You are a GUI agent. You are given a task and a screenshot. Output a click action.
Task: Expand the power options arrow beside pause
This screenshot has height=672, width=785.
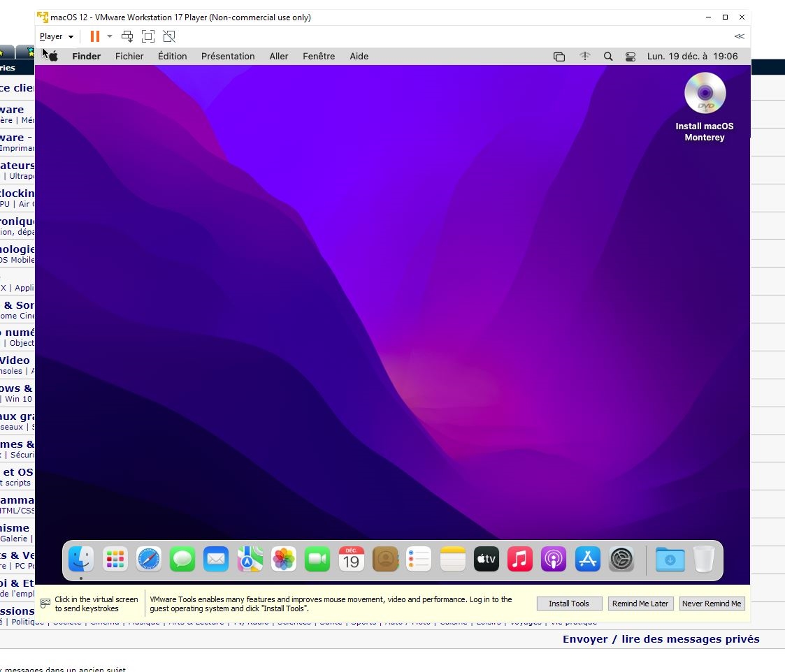click(x=110, y=36)
